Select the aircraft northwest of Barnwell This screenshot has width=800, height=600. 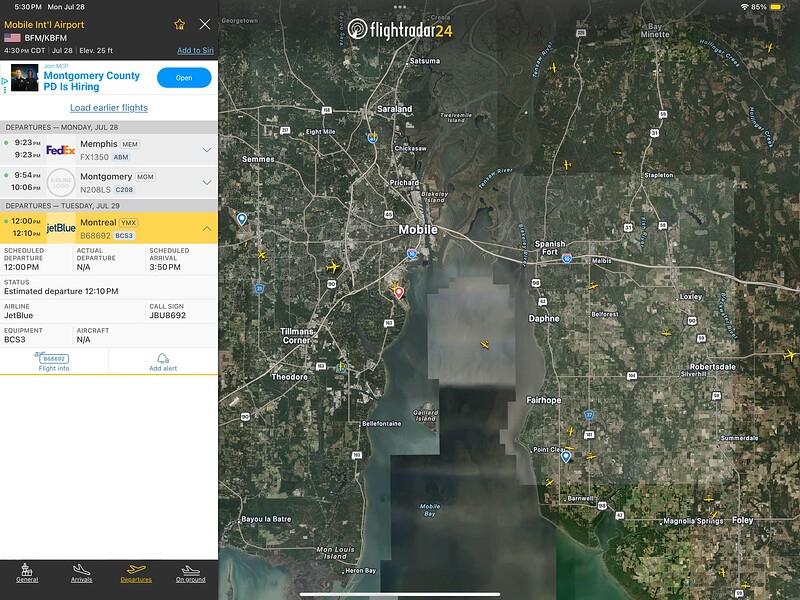coord(549,482)
